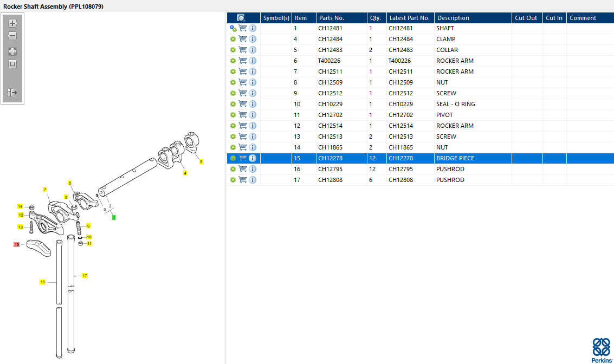Click callout 7 rocker arm label
This screenshot has width=614, height=364.
[45, 190]
